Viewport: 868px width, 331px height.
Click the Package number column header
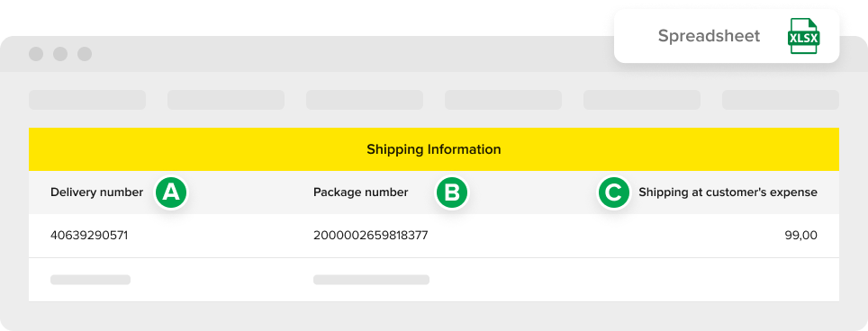click(360, 192)
